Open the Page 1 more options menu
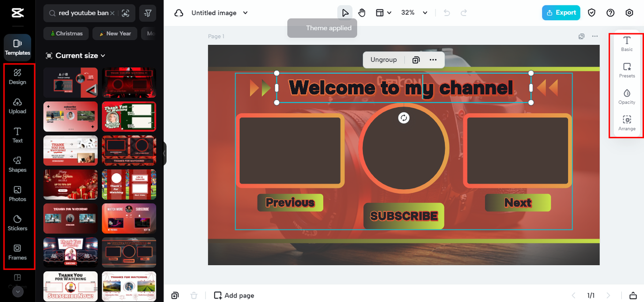 595,36
